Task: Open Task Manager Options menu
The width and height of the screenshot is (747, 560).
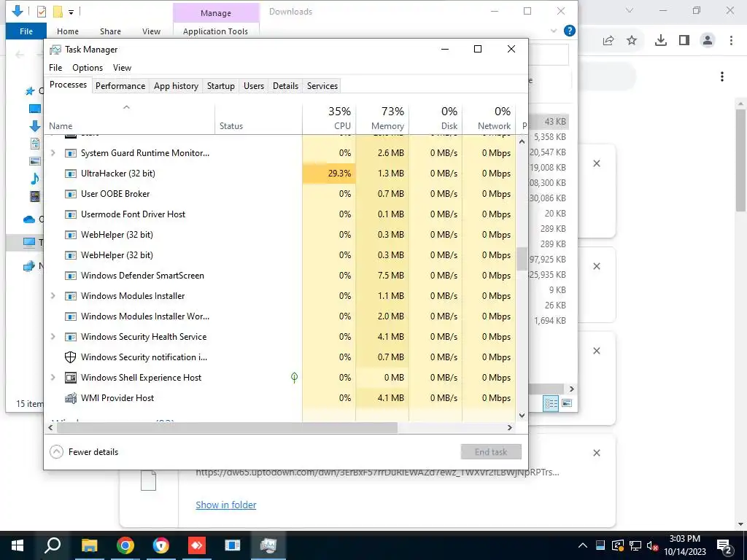Action: click(88, 68)
